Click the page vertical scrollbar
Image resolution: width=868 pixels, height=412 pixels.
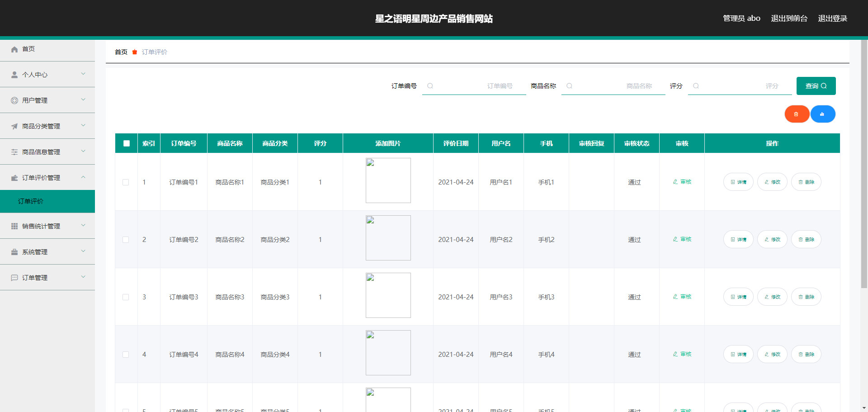click(x=864, y=164)
